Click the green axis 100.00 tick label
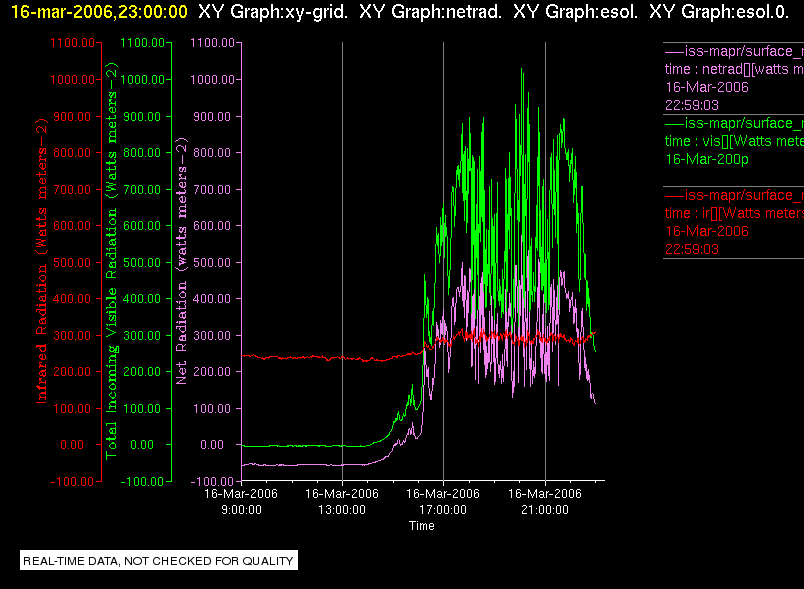The height and width of the screenshot is (589, 804). click(142, 409)
